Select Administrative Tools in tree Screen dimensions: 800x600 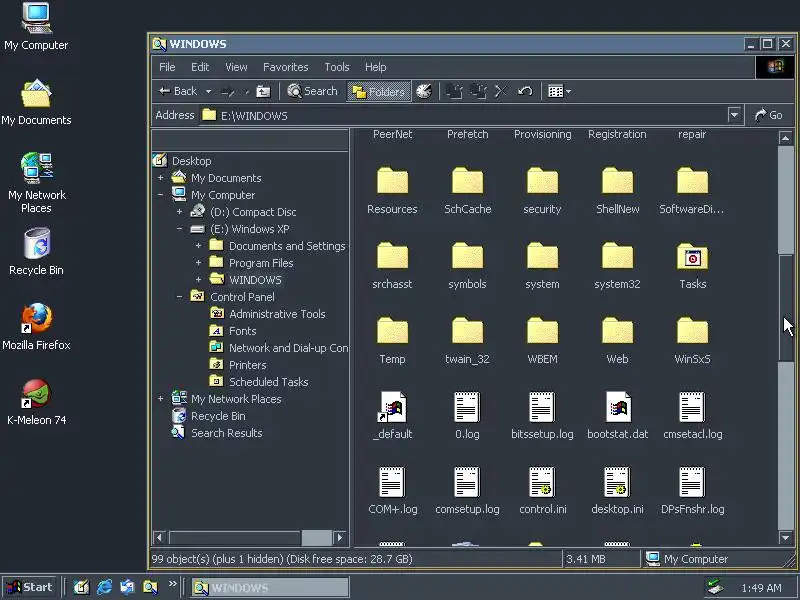pos(277,314)
